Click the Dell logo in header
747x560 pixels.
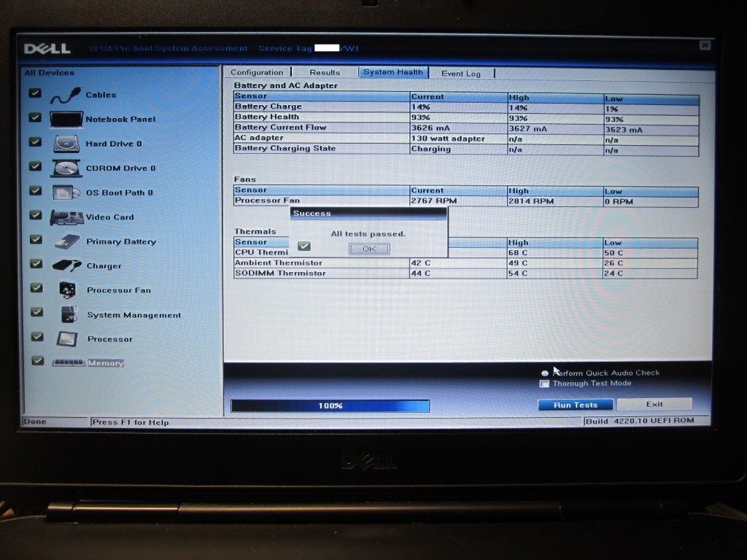point(47,49)
